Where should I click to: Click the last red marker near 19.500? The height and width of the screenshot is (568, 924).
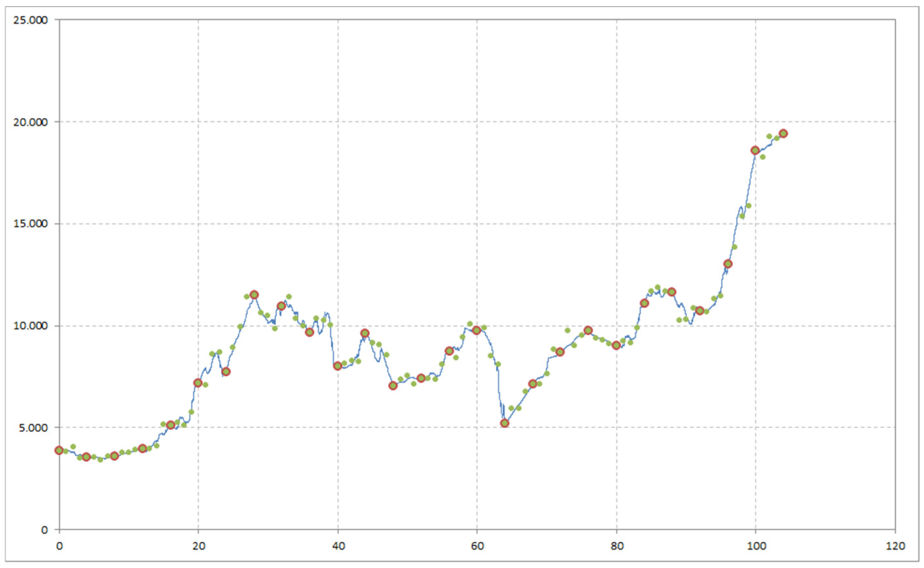(x=783, y=134)
